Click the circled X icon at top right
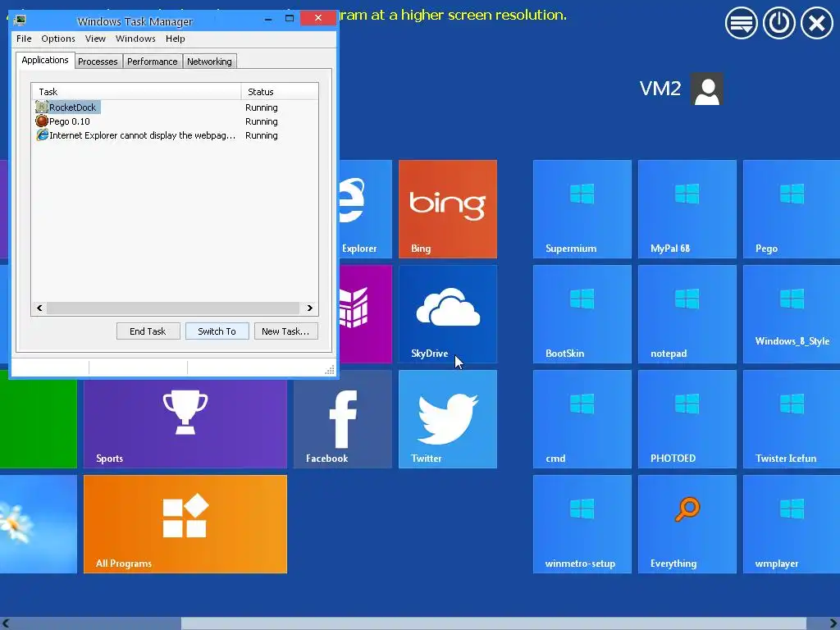The width and height of the screenshot is (840, 630). point(816,23)
